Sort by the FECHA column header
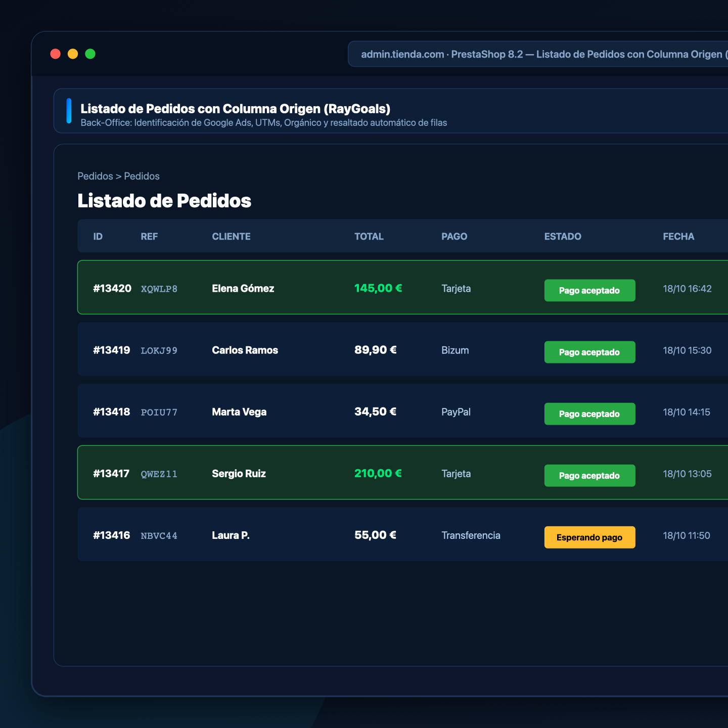728x728 pixels. tap(678, 237)
